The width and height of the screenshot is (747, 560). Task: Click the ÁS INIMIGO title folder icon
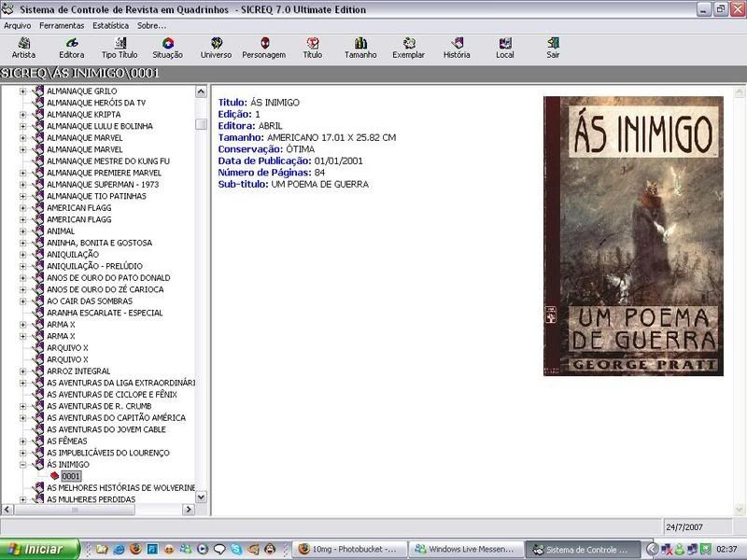point(37,464)
